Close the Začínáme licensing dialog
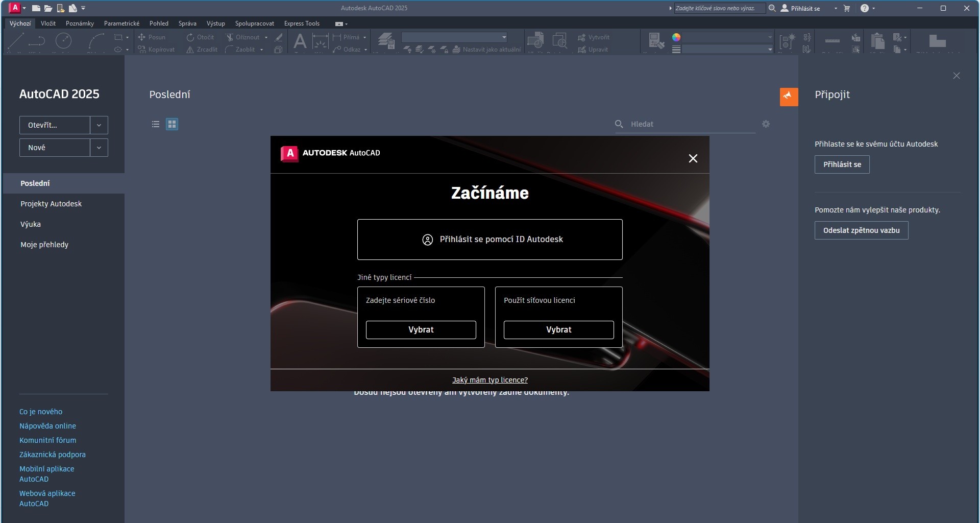 pyautogui.click(x=693, y=158)
